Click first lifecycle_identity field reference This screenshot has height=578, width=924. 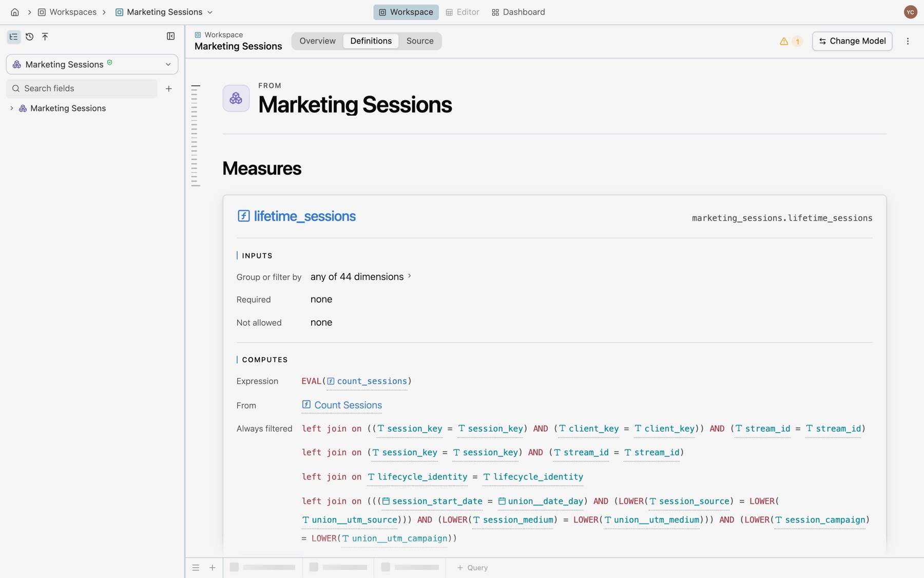click(417, 477)
